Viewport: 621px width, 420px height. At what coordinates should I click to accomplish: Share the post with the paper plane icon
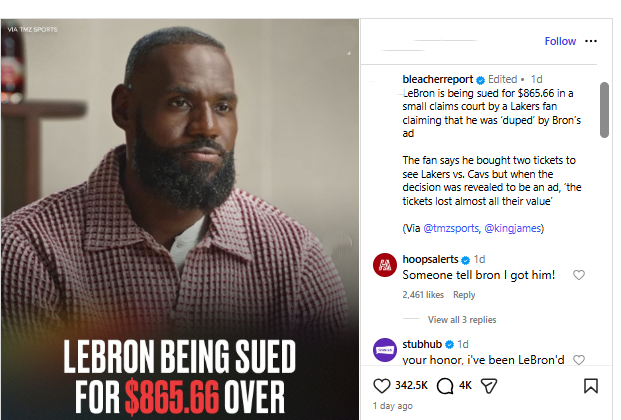pos(488,386)
